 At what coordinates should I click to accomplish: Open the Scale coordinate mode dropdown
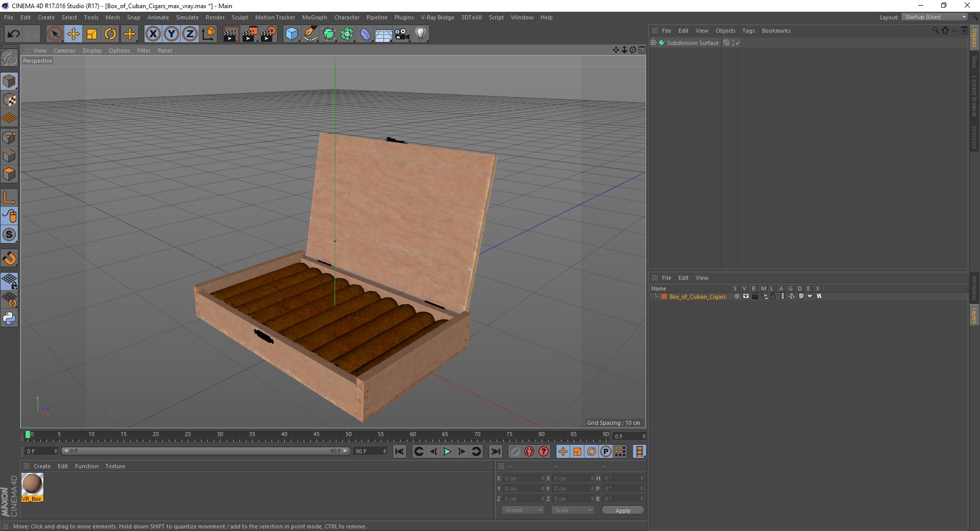pos(573,510)
